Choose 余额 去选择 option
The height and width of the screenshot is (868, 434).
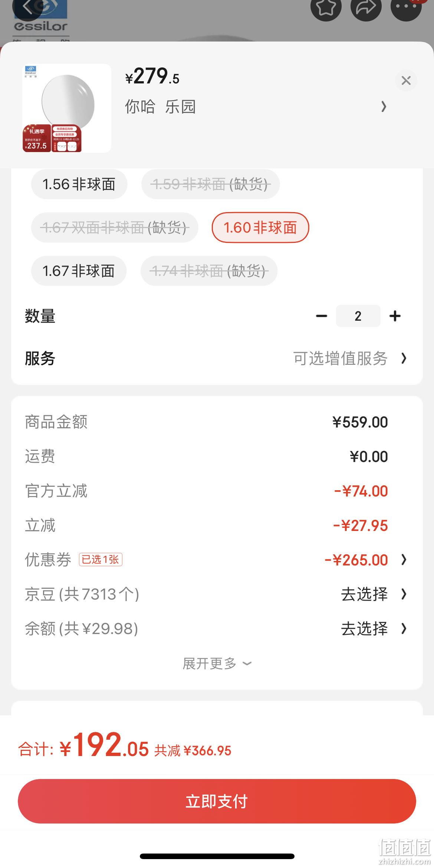pyautogui.click(x=374, y=629)
